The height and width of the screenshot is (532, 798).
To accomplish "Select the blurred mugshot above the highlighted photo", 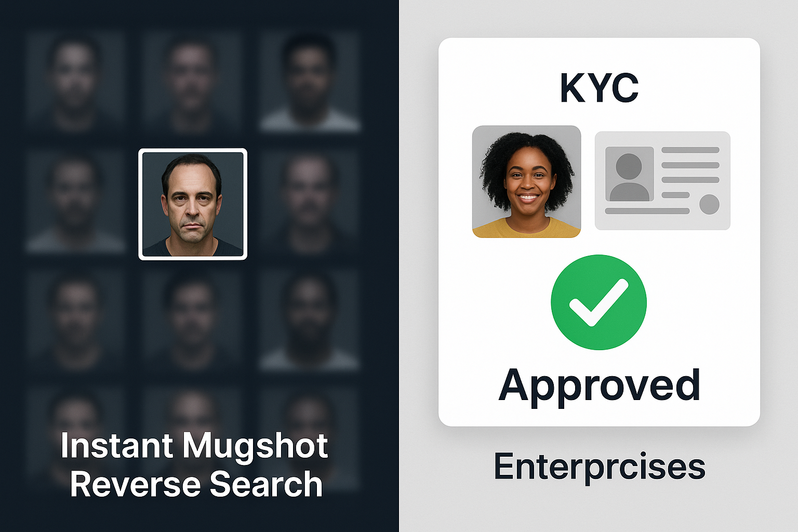I will click(x=192, y=81).
